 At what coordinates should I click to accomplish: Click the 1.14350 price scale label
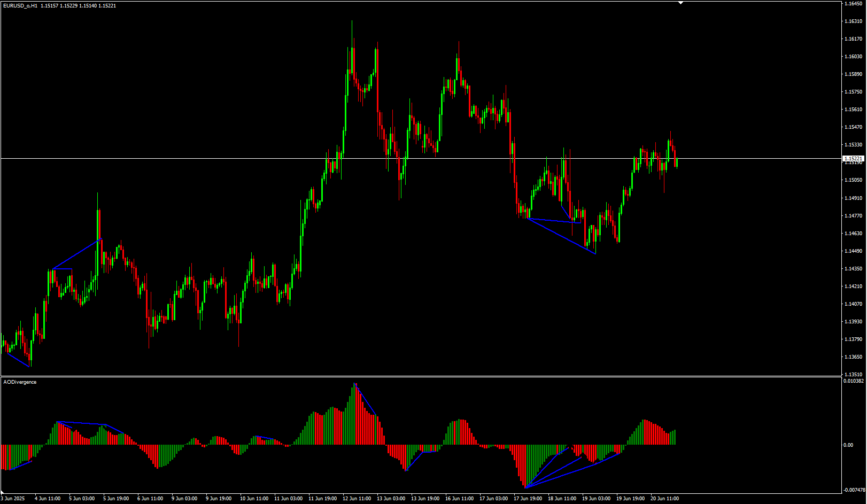[853, 269]
